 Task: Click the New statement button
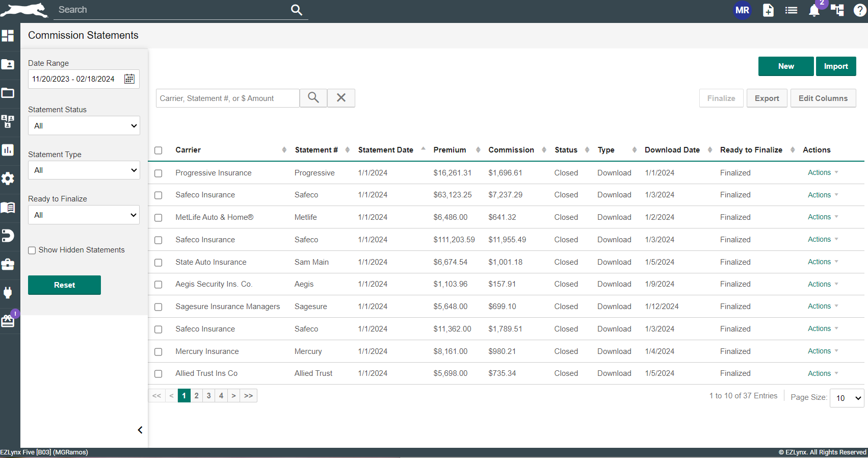point(786,66)
